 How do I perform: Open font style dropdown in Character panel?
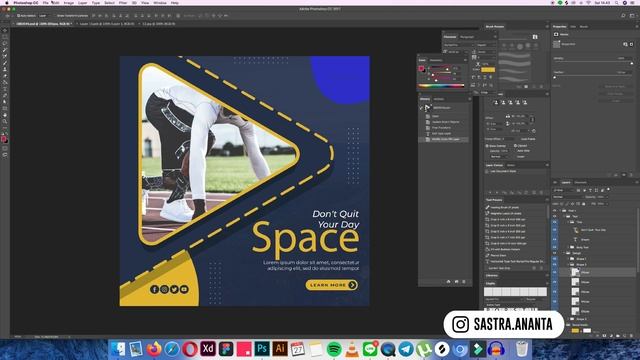point(487,45)
